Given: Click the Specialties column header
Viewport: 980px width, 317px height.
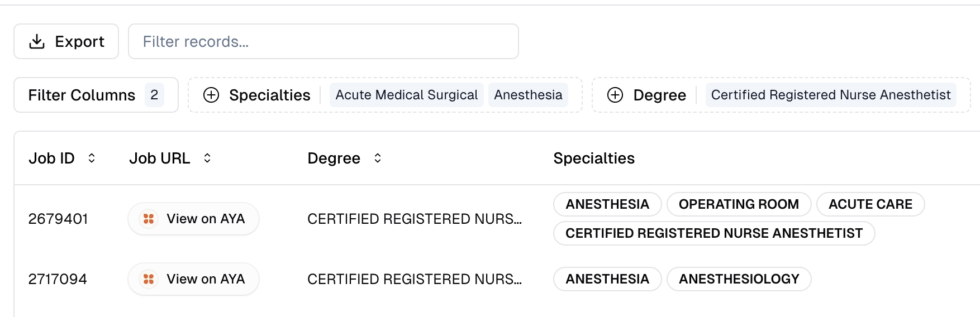Looking at the screenshot, I should click(593, 158).
